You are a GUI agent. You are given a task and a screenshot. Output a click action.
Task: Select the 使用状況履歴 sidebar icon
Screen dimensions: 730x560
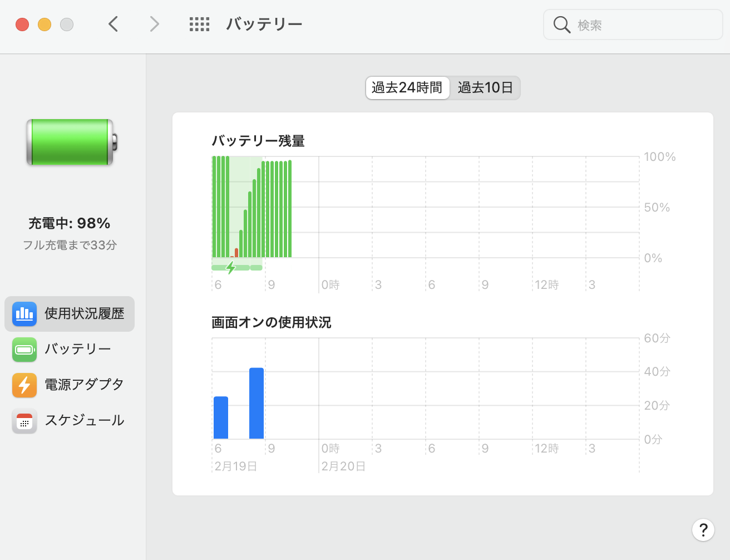point(24,314)
